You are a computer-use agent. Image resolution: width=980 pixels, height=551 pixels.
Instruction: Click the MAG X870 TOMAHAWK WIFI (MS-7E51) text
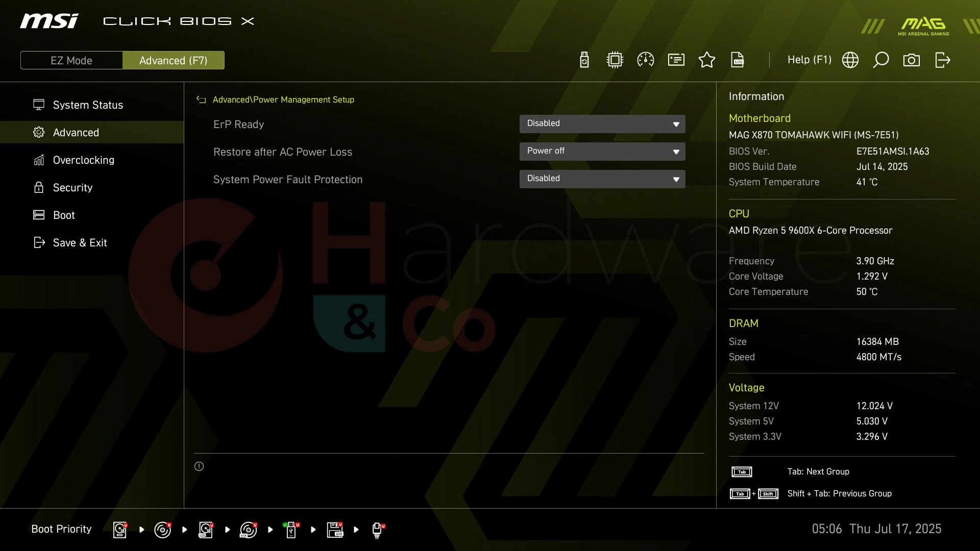[x=814, y=135]
